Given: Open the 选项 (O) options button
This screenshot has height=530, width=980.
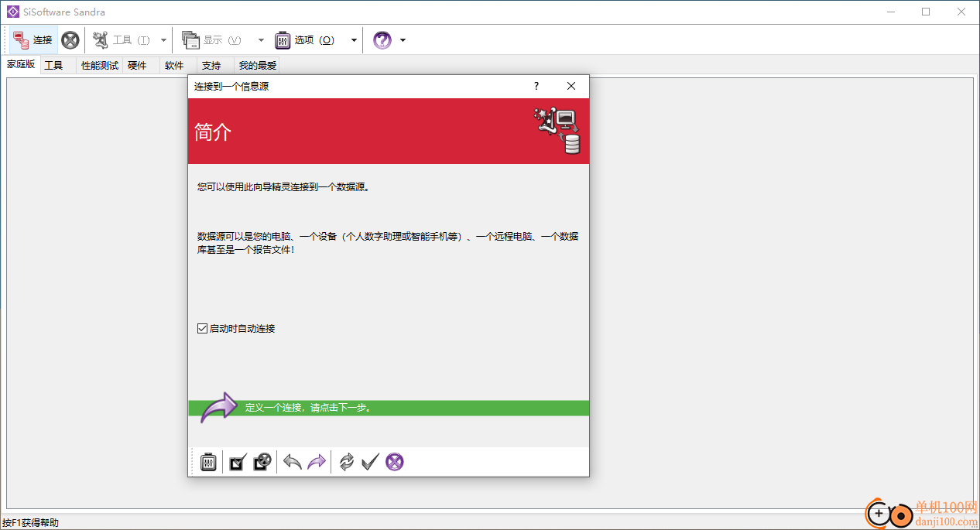Looking at the screenshot, I should (306, 39).
